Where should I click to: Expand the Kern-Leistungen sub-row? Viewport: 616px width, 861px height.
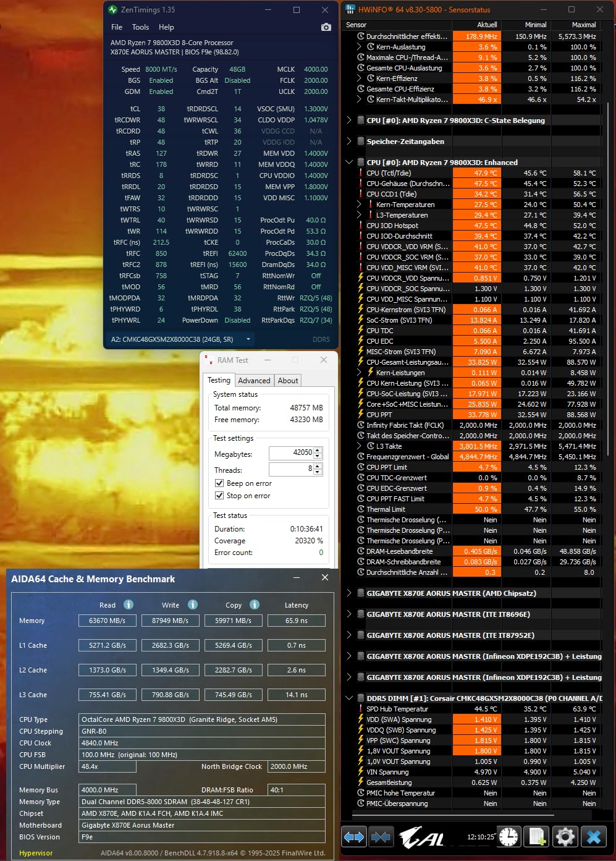(360, 373)
